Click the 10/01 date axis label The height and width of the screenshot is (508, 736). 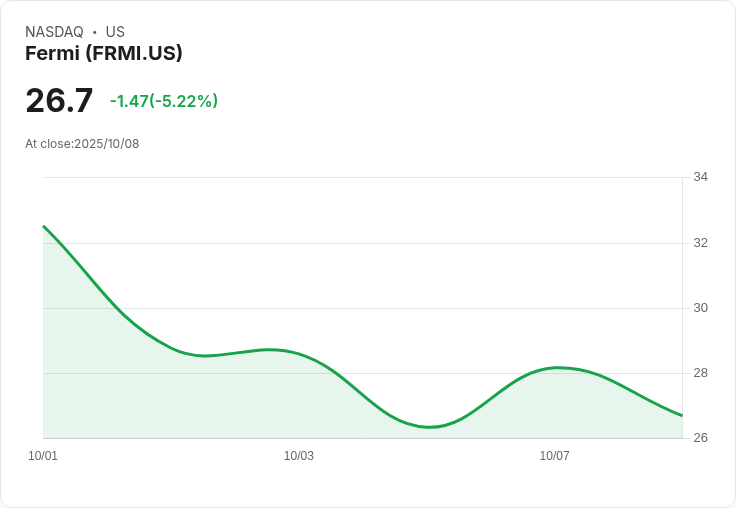(43, 456)
